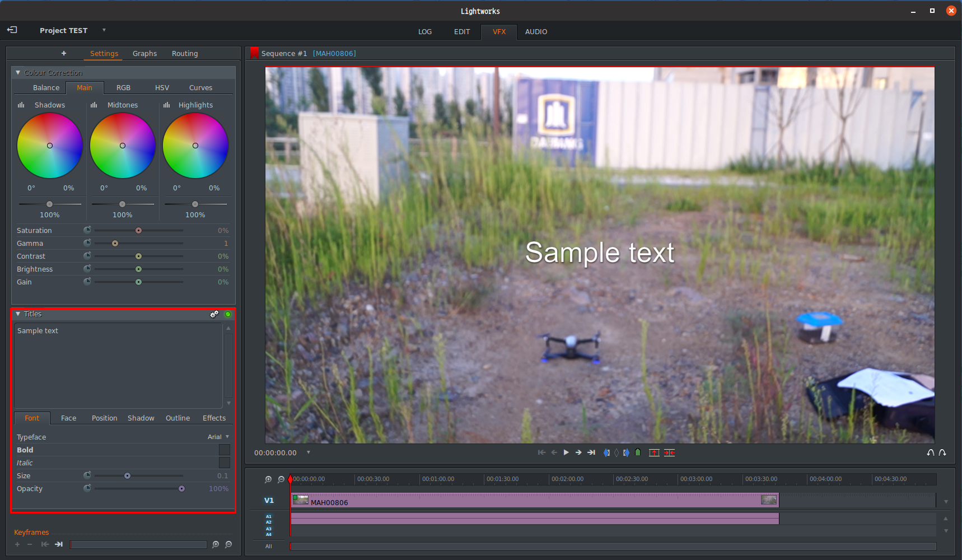Collapse the Titles panel
Screen dimensions: 962x560
18,314
